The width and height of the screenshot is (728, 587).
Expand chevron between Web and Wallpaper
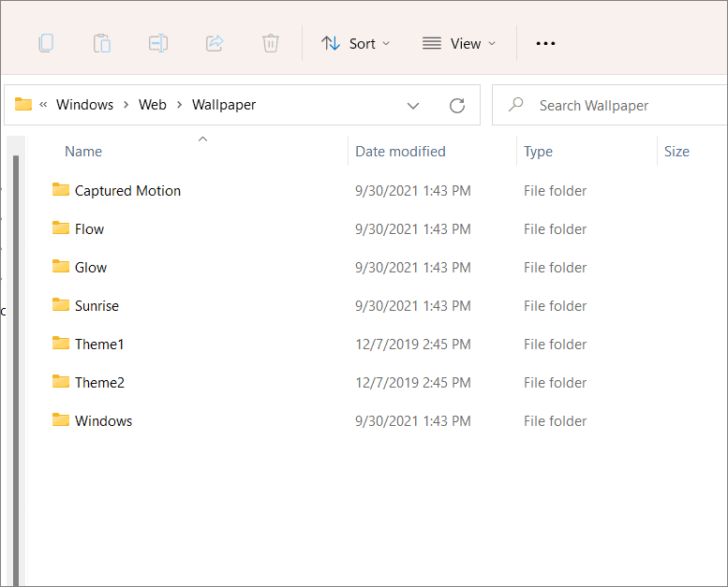pyautogui.click(x=179, y=105)
